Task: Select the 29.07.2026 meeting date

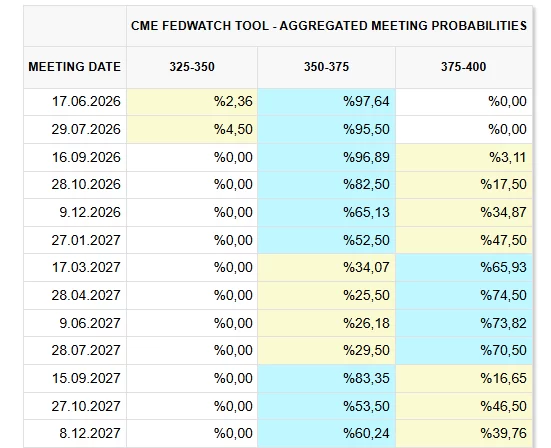Action: point(75,130)
